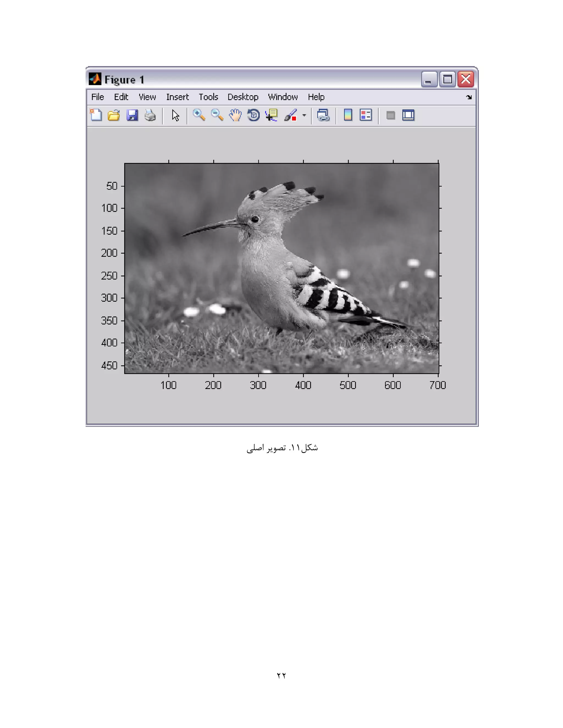Click the Hide Plot Tools icon

point(391,115)
